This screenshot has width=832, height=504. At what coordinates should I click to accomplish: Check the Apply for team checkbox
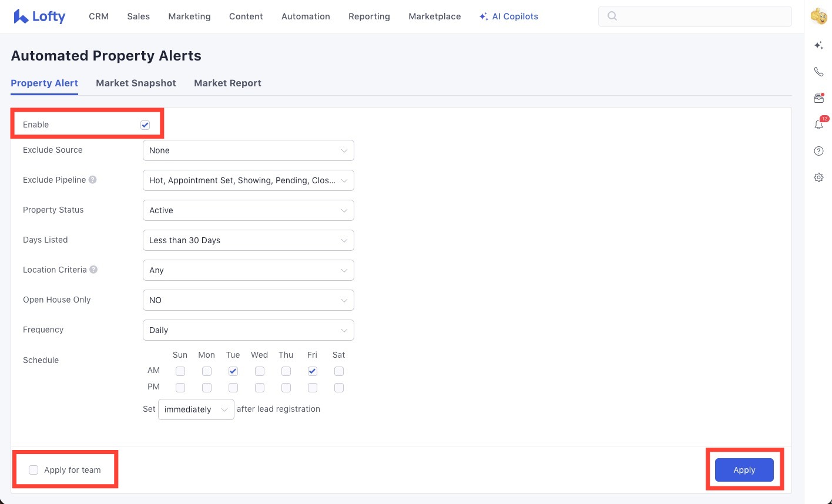[33, 469]
